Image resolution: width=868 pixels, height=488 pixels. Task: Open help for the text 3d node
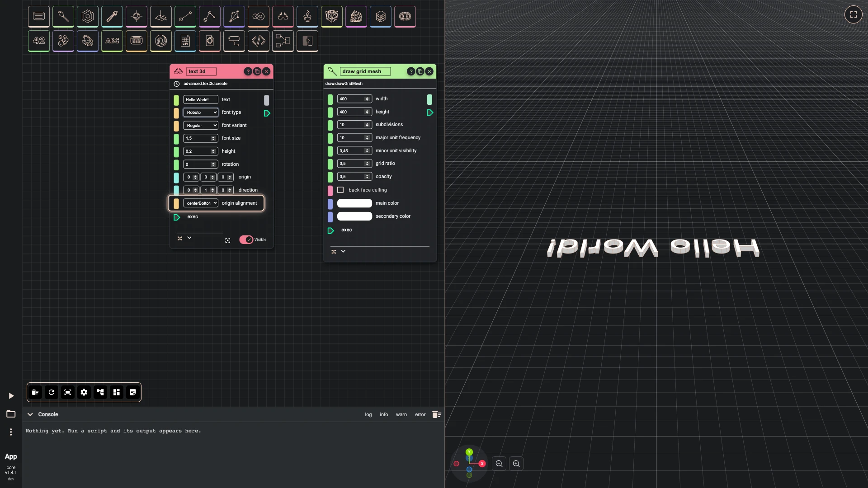(x=248, y=71)
